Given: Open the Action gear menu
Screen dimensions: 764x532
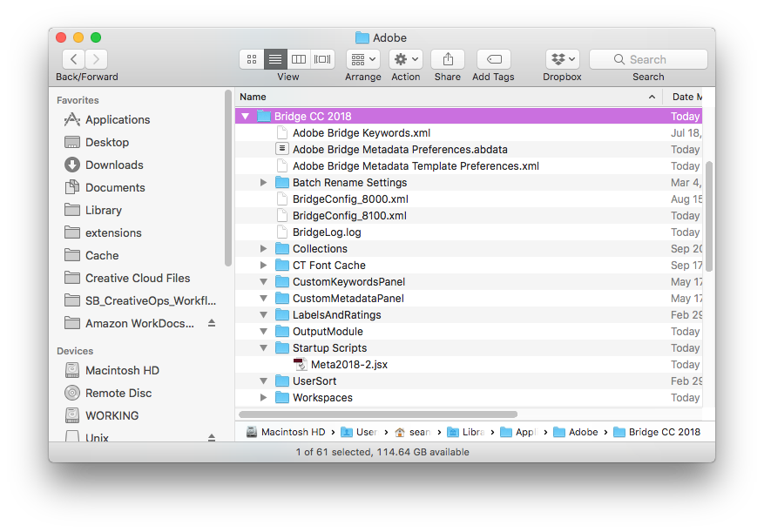Looking at the screenshot, I should [406, 59].
